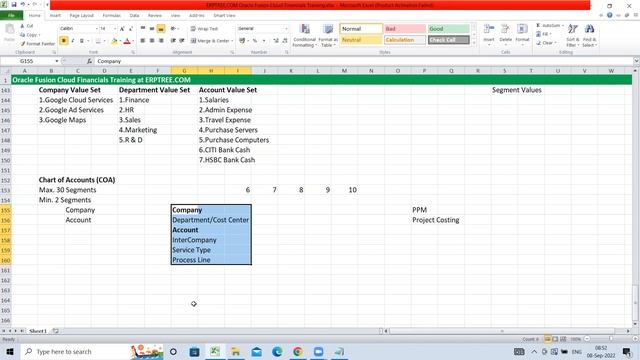The height and width of the screenshot is (360, 640).
Task: Toggle Bold formatting button
Action: point(63,41)
